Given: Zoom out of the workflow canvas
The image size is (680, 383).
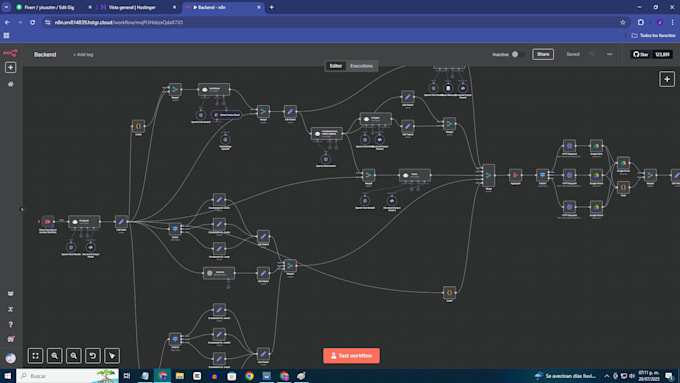Looking at the screenshot, I should [74, 356].
